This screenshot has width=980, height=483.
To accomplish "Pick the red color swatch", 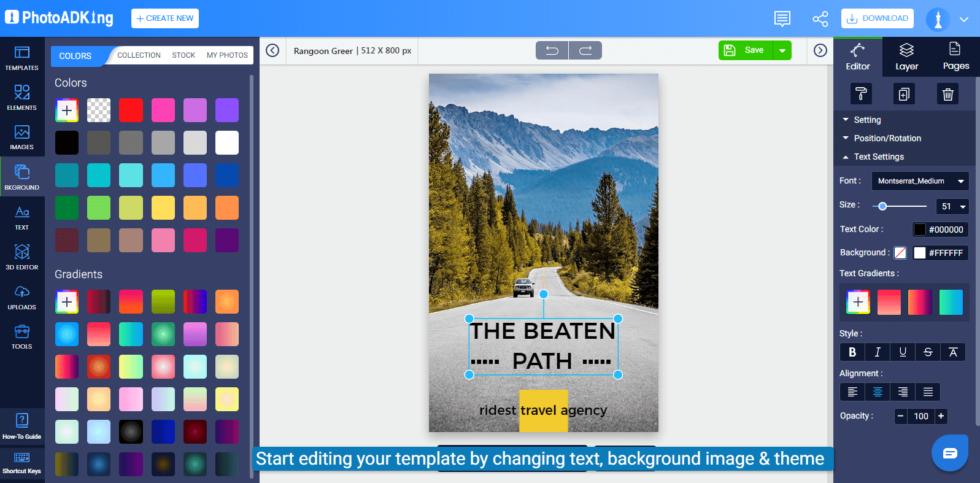I will [x=131, y=110].
